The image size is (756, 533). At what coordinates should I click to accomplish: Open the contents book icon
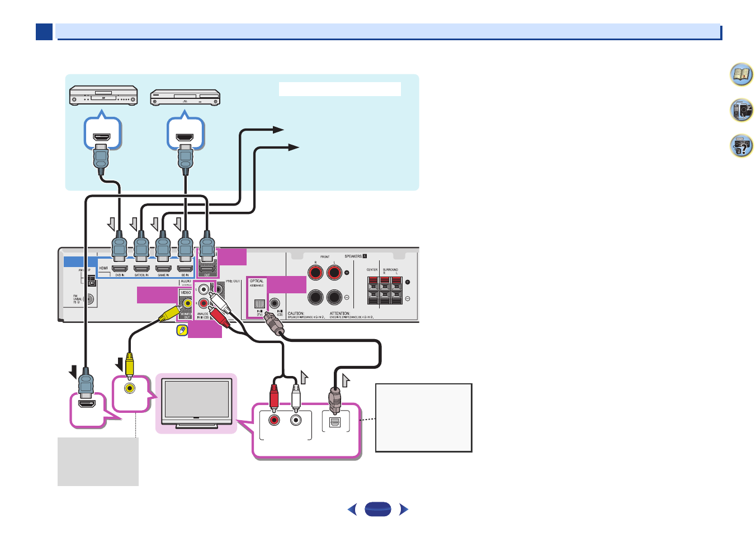coord(741,74)
